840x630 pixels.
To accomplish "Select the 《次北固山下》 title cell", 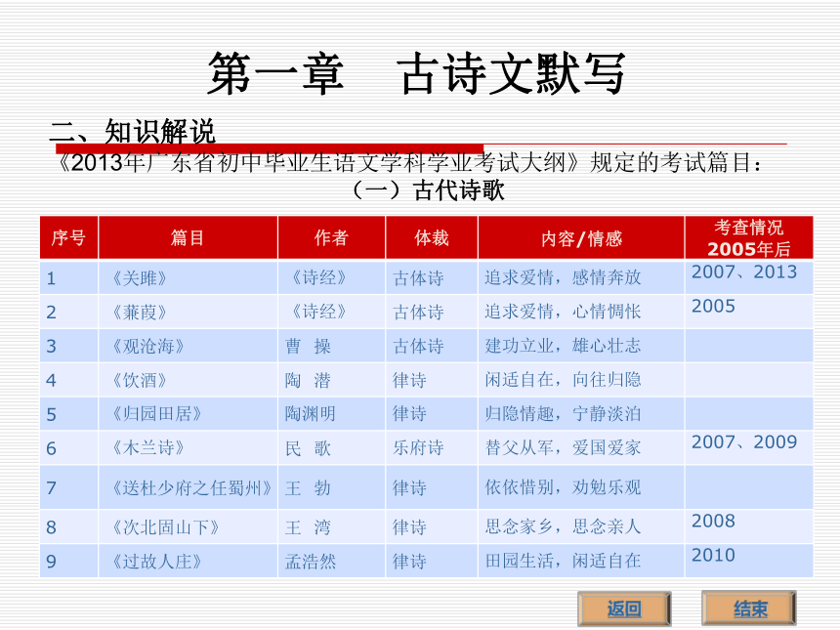I will pyautogui.click(x=189, y=526).
